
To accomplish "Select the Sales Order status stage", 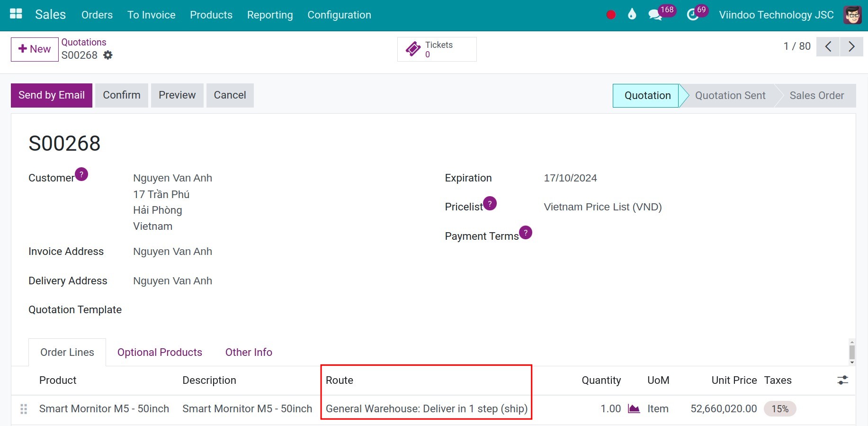I will coord(816,96).
